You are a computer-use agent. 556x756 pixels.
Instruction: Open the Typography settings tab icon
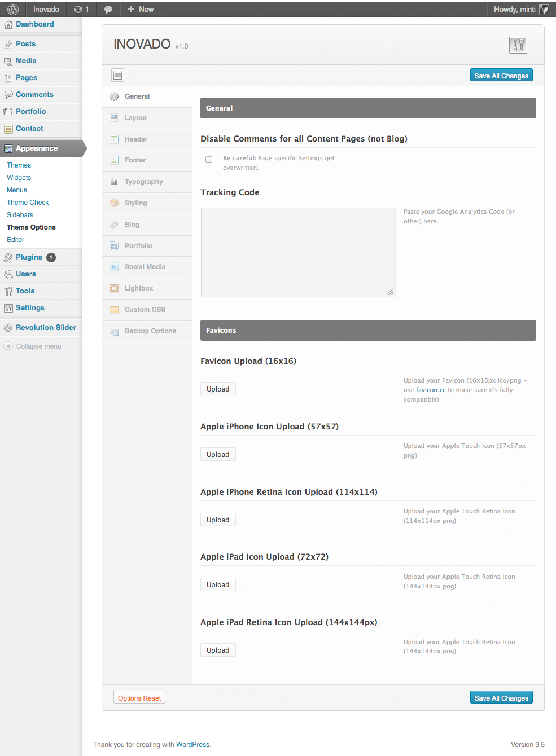pyautogui.click(x=115, y=182)
